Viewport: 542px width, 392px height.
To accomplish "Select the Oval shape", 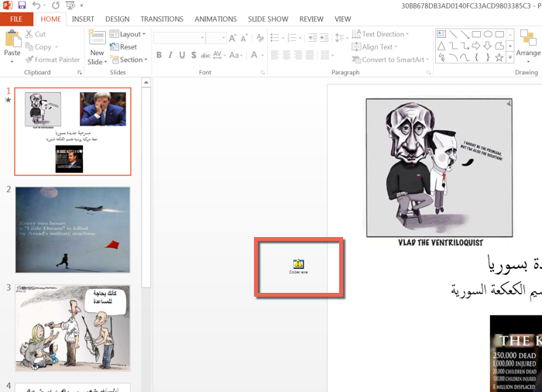I will coord(488,34).
